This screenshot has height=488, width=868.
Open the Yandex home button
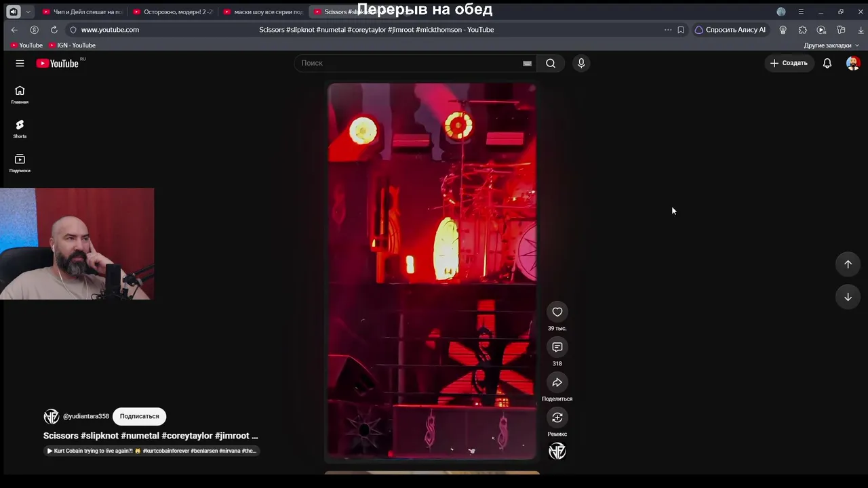point(34,30)
